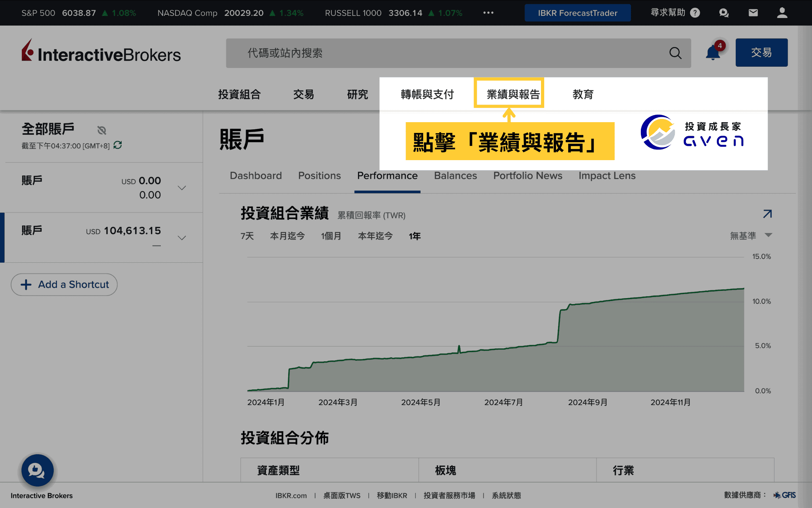Open the chat support icon in top bar
The image size is (812, 508).
pos(724,13)
